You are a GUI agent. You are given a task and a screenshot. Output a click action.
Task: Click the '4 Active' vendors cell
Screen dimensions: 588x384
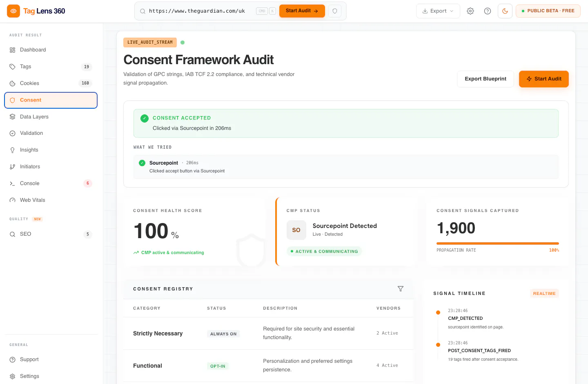point(387,366)
